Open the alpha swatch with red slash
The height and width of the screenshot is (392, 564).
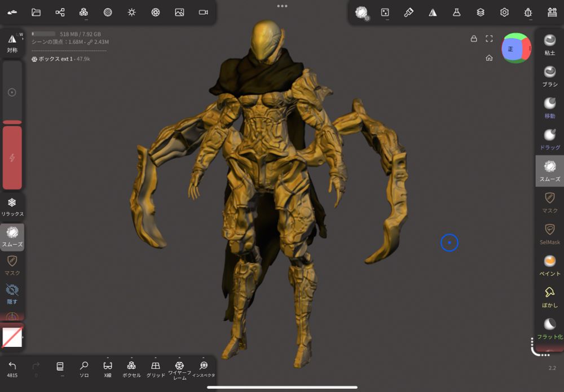pyautogui.click(x=12, y=337)
